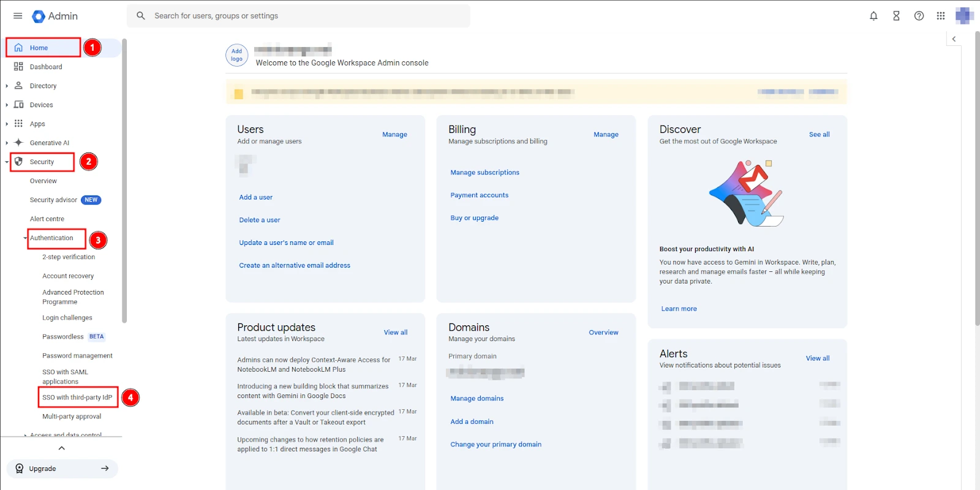Click the Dashboard icon in sidebar

(x=18, y=67)
